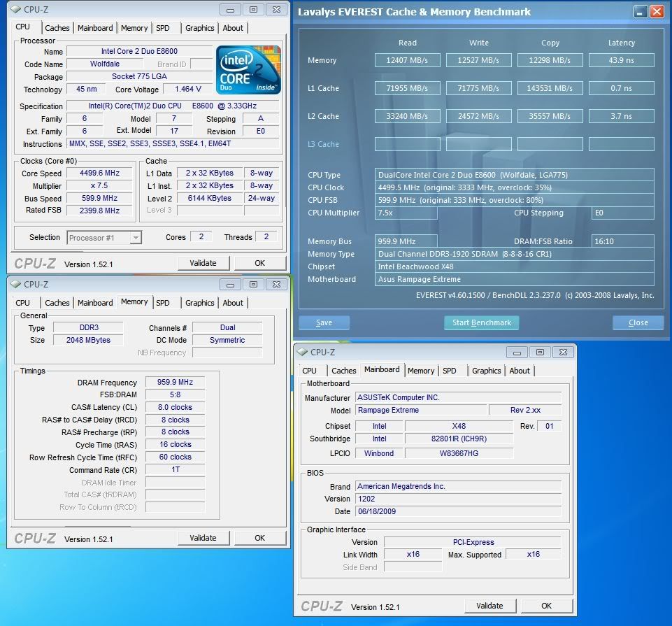The width and height of the screenshot is (672, 626).
Task: Open the Processor #1 selection dropdown
Action: [x=136, y=238]
